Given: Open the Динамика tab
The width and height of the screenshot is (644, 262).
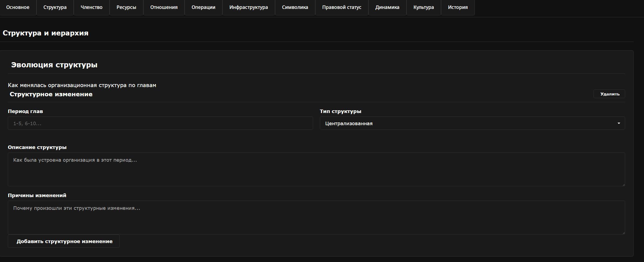Looking at the screenshot, I should pos(387,7).
